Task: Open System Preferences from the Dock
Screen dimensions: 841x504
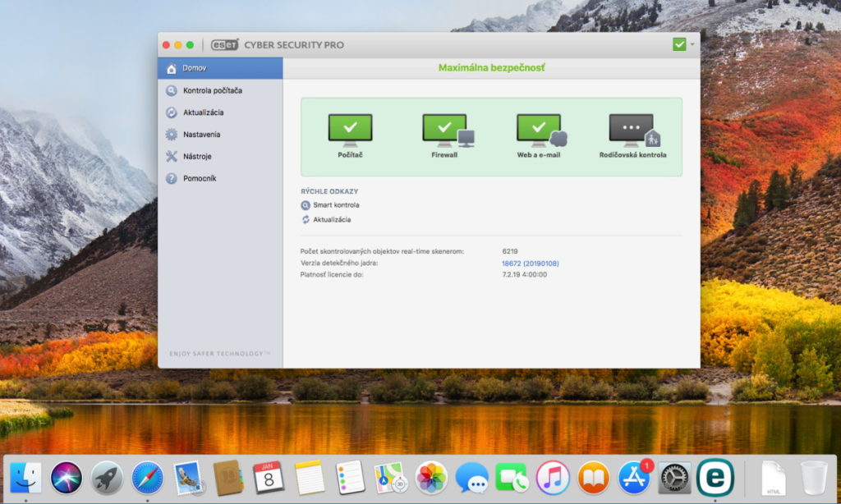Action: pos(674,478)
